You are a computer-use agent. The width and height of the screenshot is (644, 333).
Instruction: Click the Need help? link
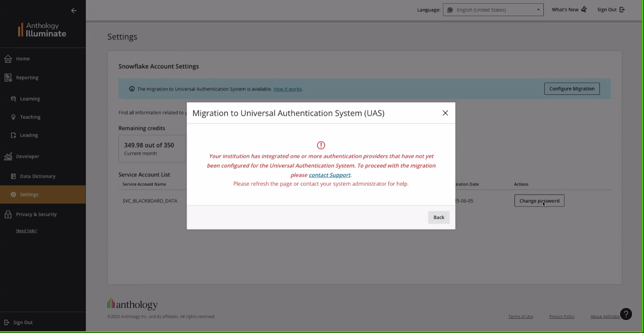click(x=27, y=231)
